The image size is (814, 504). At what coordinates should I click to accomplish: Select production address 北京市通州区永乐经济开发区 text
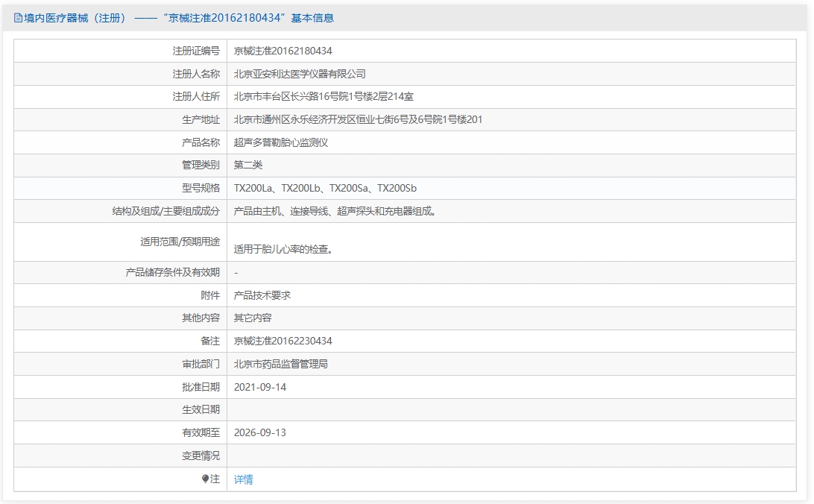tap(358, 119)
